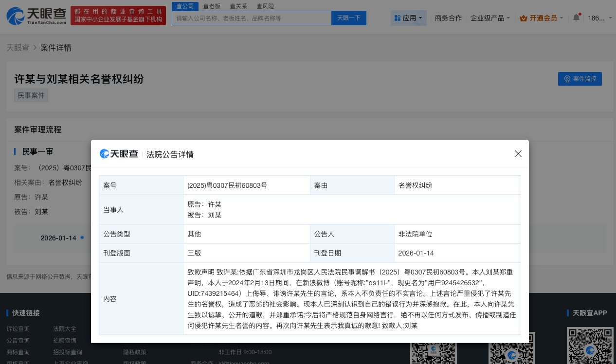
Task: Click the grid icon next to 应用
Action: click(398, 17)
